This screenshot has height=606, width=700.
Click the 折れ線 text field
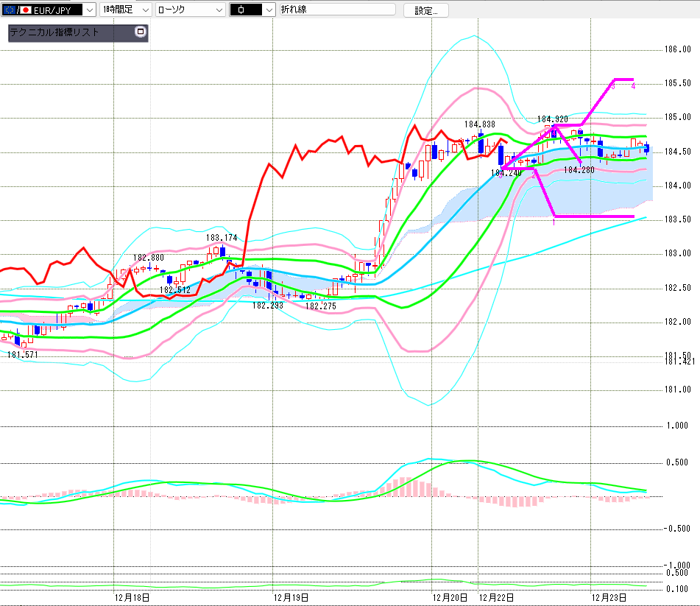(x=336, y=10)
